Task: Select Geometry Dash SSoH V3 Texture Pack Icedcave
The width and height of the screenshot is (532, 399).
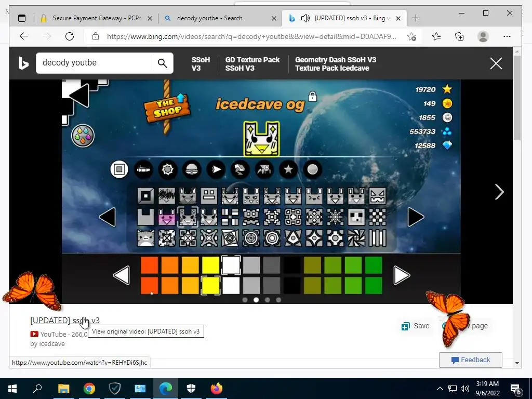Action: click(x=336, y=64)
